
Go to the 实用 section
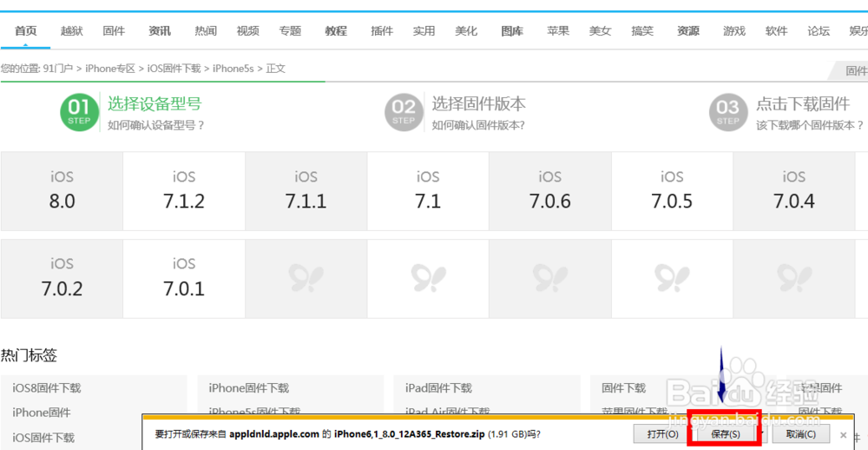[424, 31]
